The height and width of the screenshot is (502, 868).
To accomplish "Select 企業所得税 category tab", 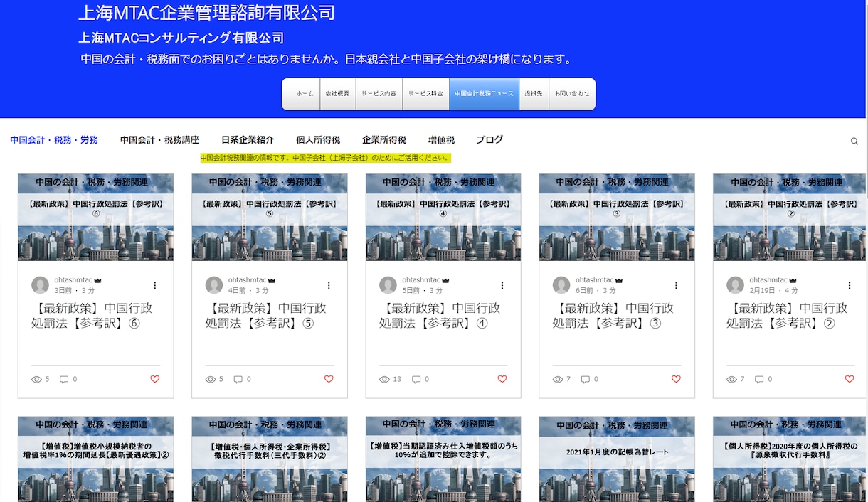I will click(384, 140).
